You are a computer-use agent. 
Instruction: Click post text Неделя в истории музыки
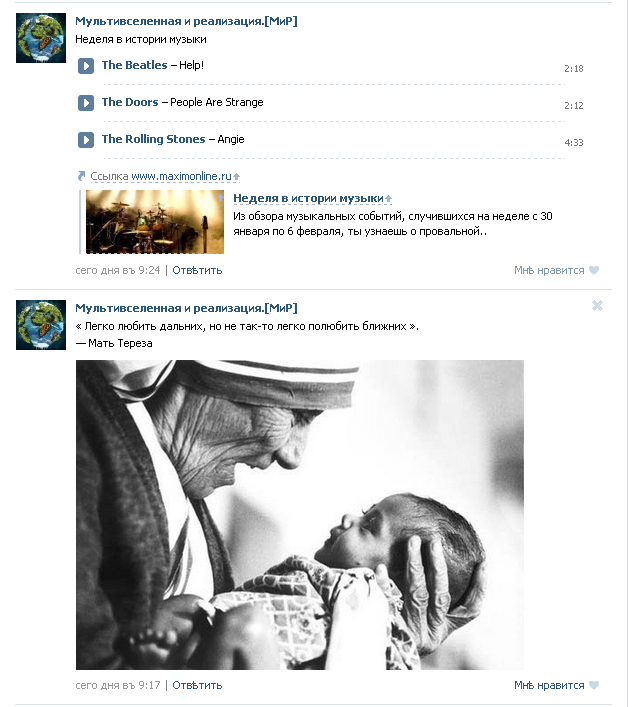click(x=141, y=39)
